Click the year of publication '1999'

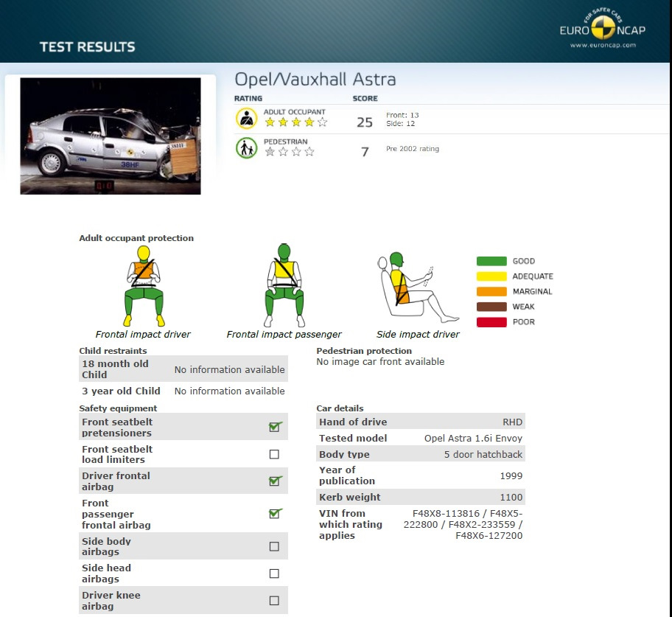[511, 476]
